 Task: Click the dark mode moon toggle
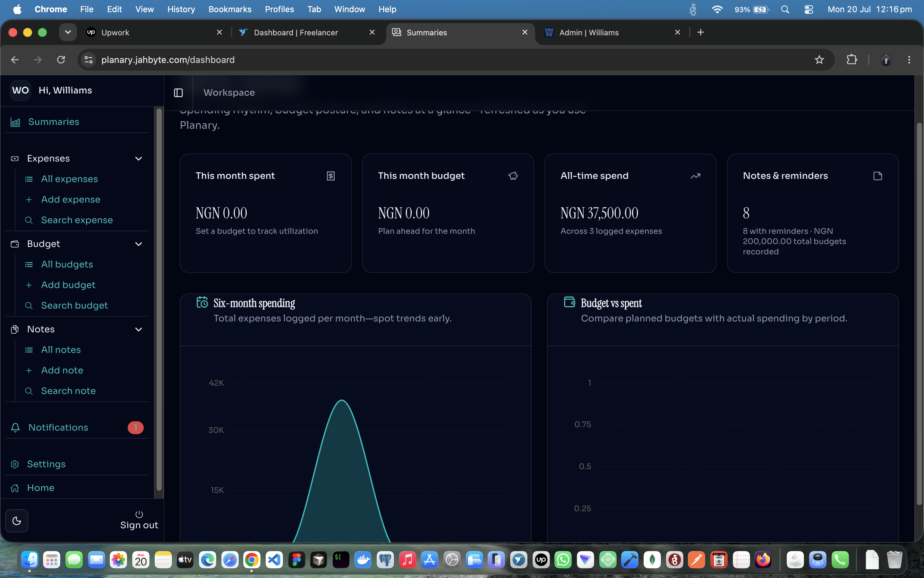pyautogui.click(x=17, y=521)
